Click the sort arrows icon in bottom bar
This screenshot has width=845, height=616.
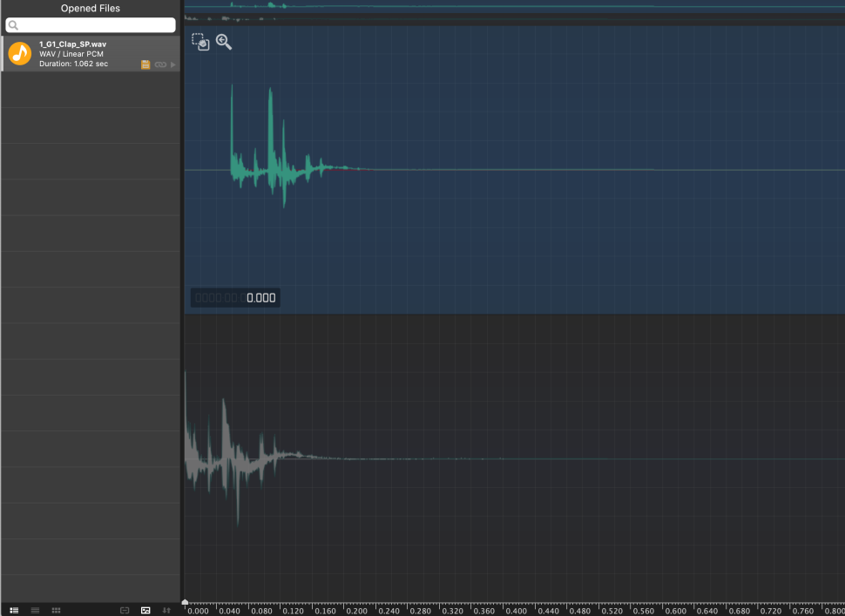coord(166,610)
